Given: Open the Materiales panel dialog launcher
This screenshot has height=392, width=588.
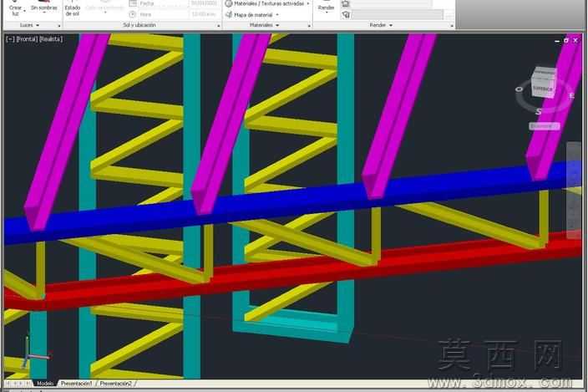Looking at the screenshot, I should (309, 26).
